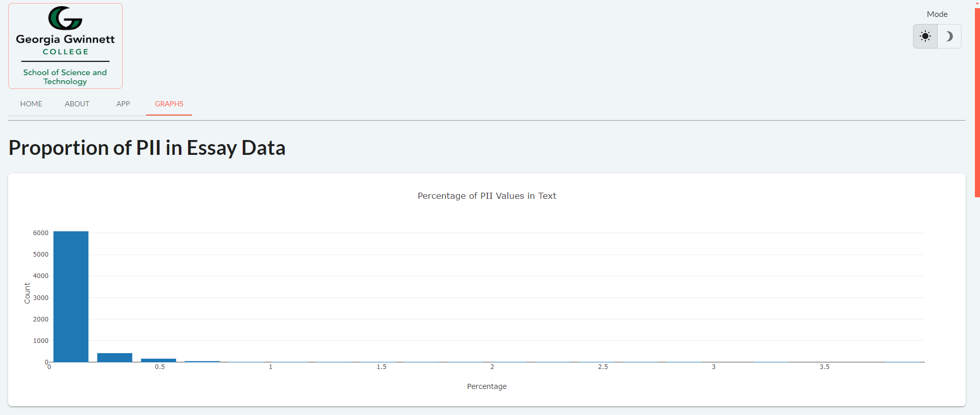Click the 2.5 x-axis tick label

pos(603,367)
